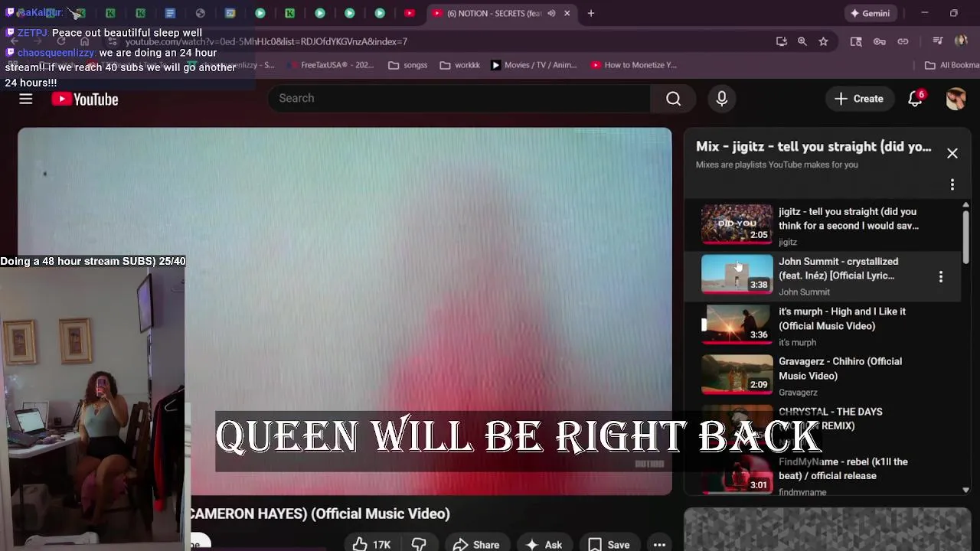
Task: Mute the tab via speaker icon
Action: tap(551, 13)
